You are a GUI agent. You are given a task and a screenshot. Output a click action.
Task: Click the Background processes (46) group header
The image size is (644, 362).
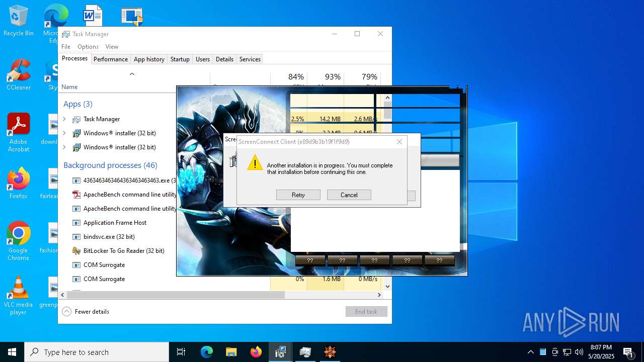tap(110, 165)
